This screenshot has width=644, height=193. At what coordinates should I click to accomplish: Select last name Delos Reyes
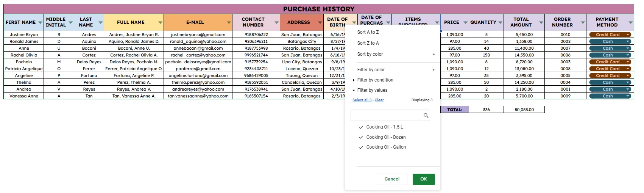[x=89, y=62]
